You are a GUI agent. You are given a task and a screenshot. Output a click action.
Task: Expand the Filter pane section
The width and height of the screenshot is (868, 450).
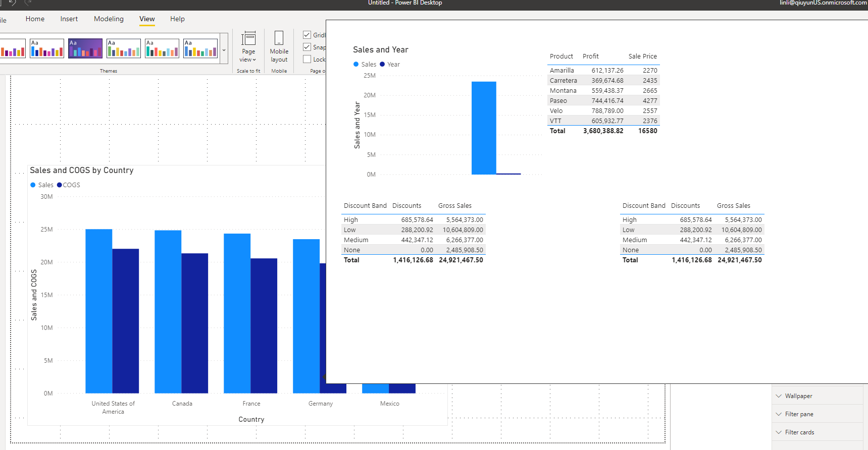click(817, 414)
